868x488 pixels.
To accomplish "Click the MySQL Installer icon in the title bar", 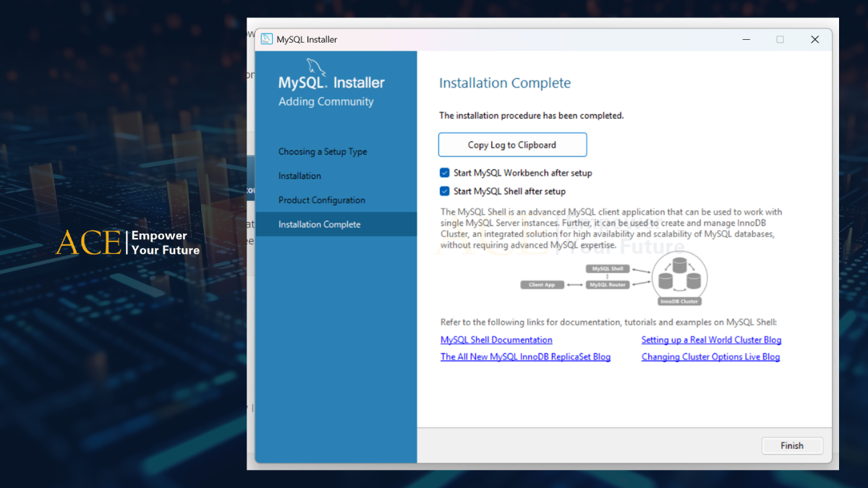I will click(x=267, y=39).
